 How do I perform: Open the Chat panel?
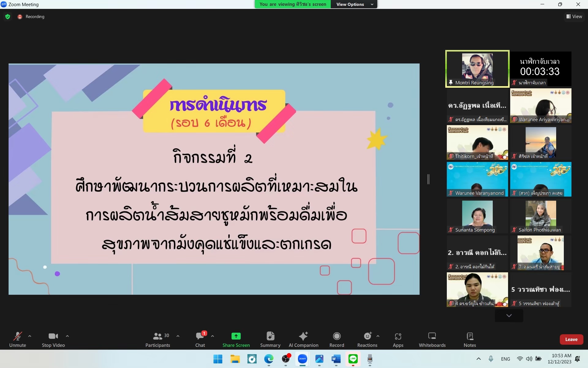pos(200,339)
